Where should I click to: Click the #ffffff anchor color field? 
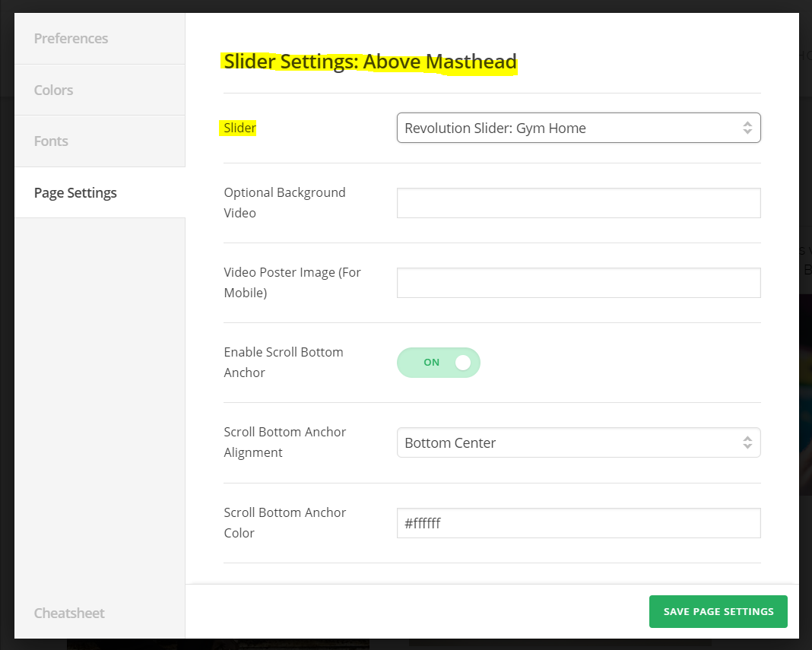point(578,523)
